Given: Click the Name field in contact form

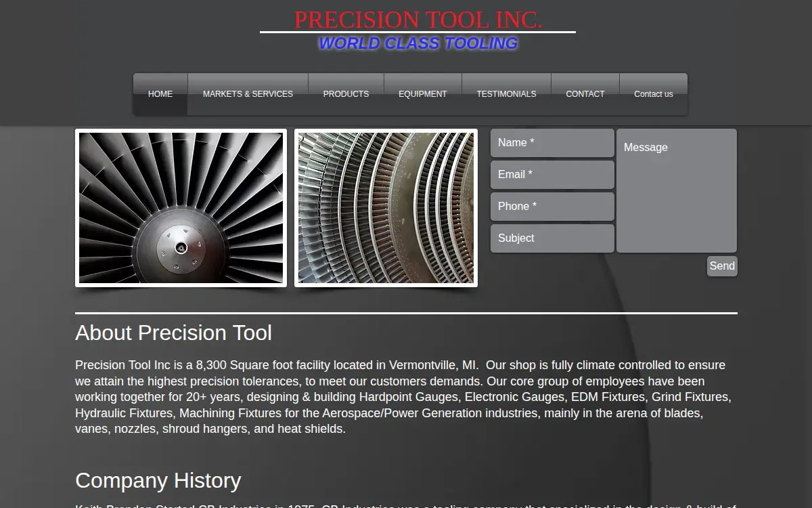Looking at the screenshot, I should point(552,143).
